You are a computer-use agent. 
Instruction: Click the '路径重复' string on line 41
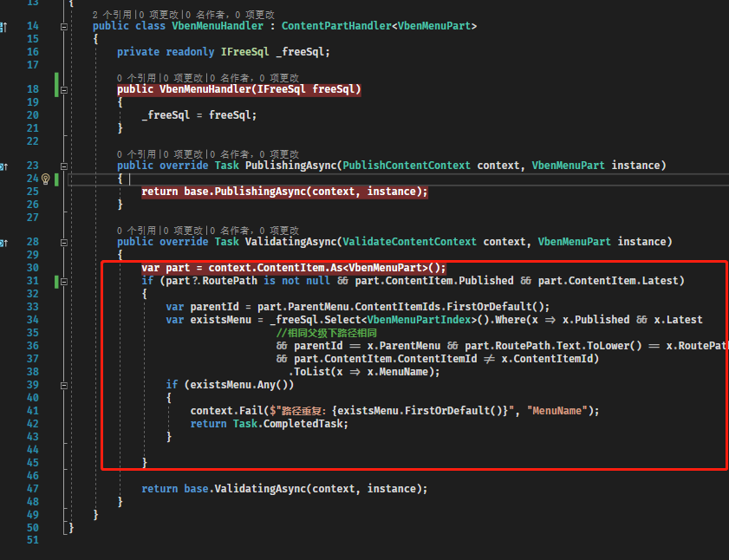point(303,411)
